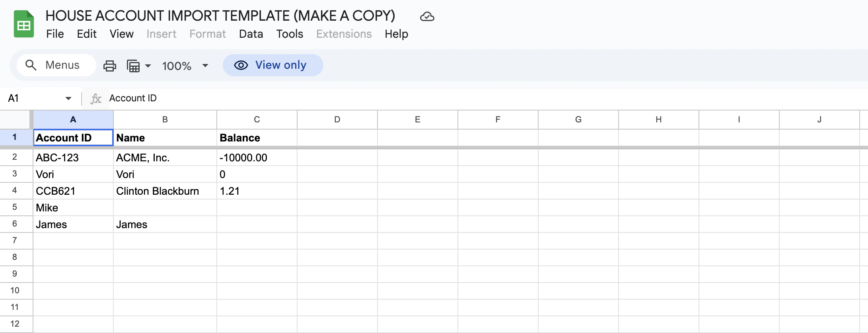Image resolution: width=868 pixels, height=333 pixels.
Task: Open the Tools menu
Action: (290, 34)
